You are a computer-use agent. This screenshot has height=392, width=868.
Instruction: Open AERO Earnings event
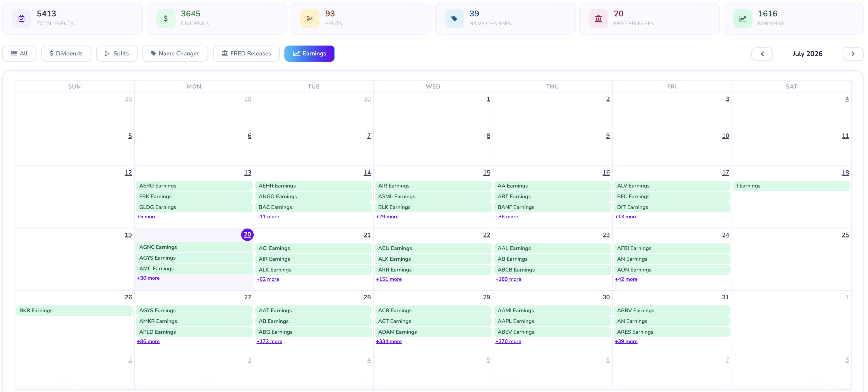pos(194,186)
